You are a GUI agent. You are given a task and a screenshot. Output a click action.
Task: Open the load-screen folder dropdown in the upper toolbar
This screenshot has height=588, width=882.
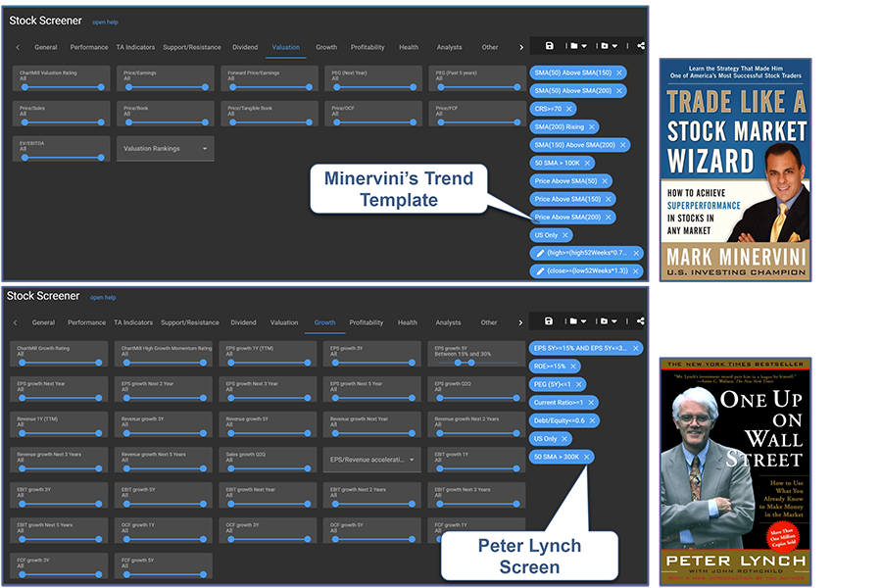click(x=578, y=46)
